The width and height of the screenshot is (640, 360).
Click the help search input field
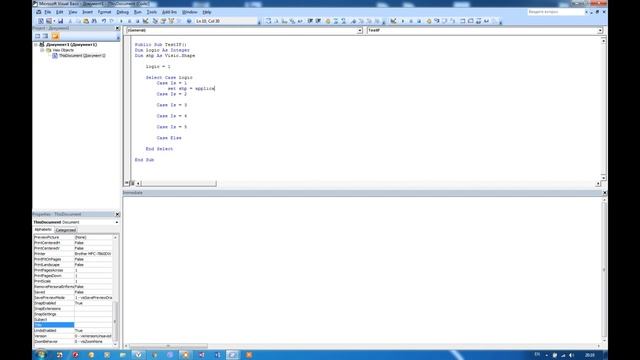click(556, 12)
